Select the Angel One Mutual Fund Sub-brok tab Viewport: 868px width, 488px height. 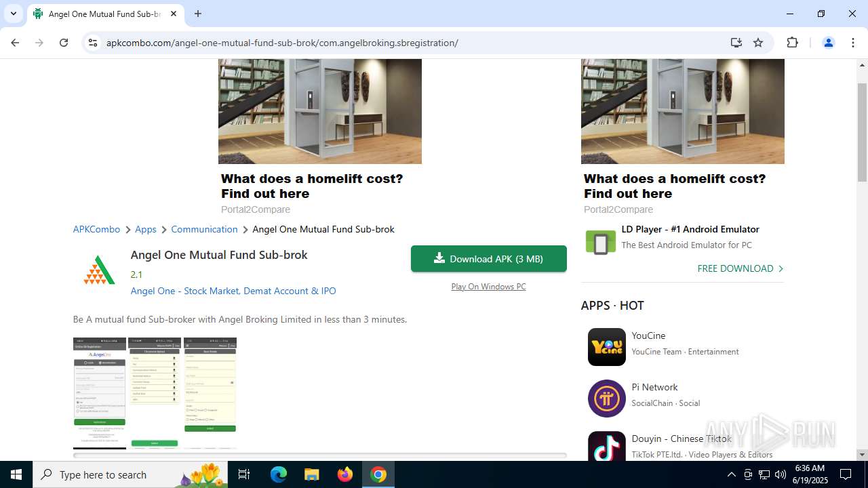pos(105,14)
